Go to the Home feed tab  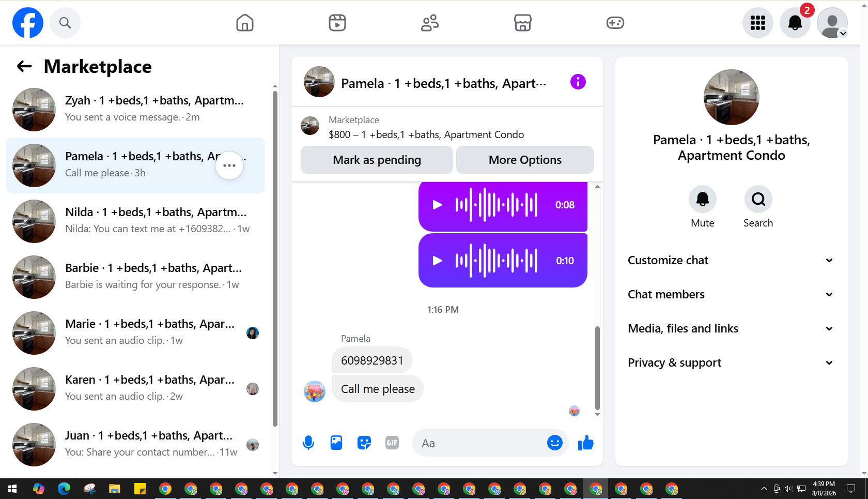tap(245, 23)
